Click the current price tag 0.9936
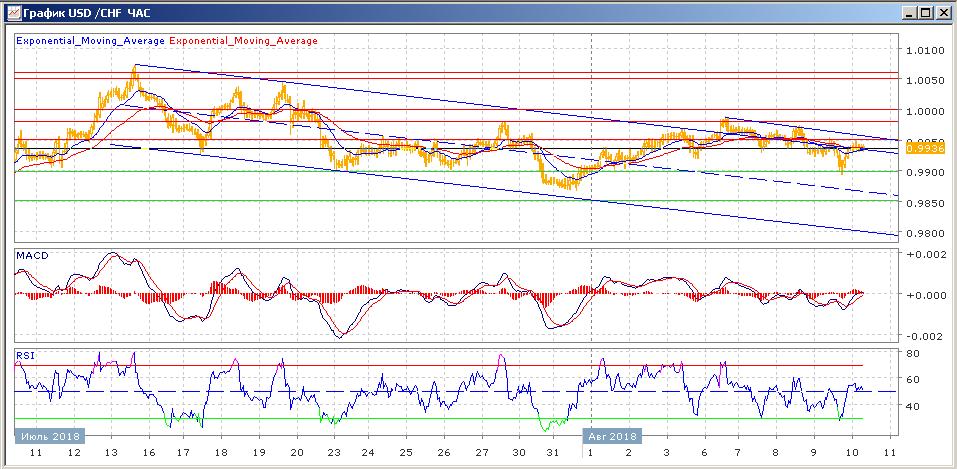 [x=918, y=148]
